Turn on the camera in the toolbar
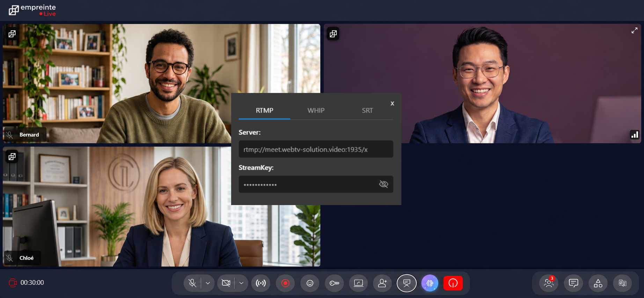The height and width of the screenshot is (298, 644). (226, 283)
